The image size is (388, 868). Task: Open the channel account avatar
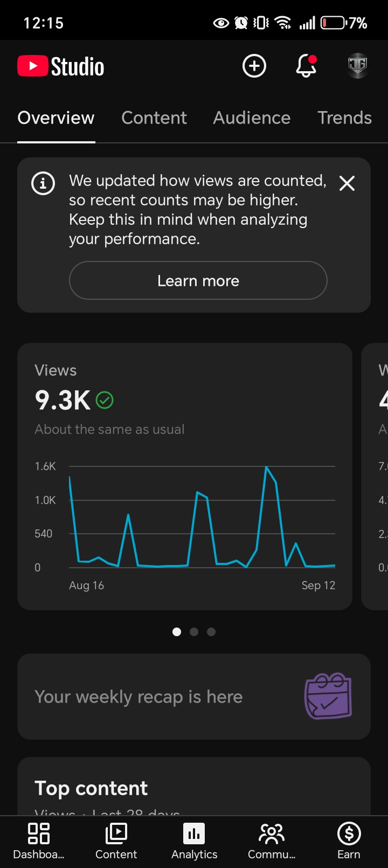click(357, 66)
